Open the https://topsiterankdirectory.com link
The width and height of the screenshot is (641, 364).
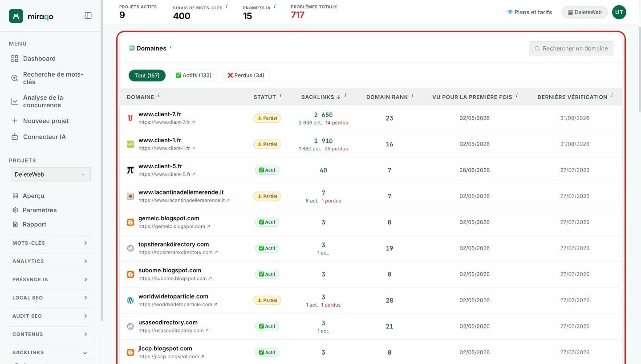(178, 252)
